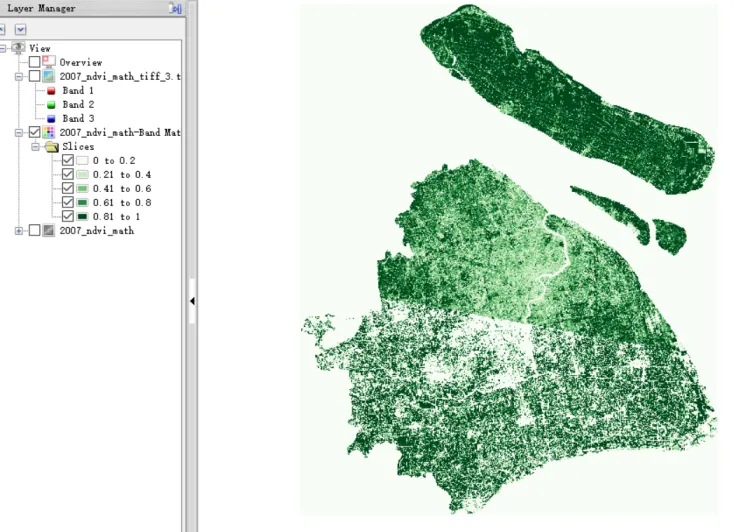Click the Slices folder icon
The width and height of the screenshot is (750, 532).
(x=51, y=146)
